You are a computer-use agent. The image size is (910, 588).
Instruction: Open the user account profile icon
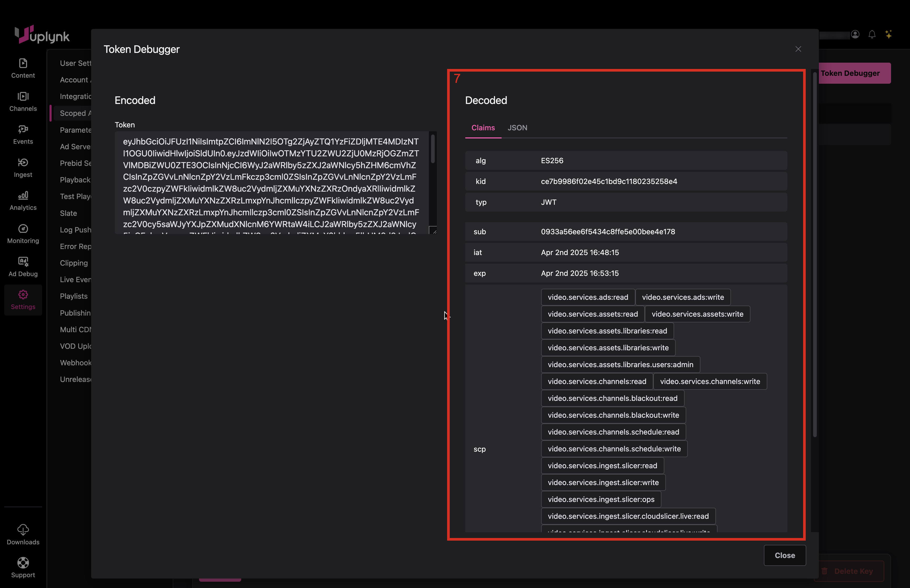point(855,35)
